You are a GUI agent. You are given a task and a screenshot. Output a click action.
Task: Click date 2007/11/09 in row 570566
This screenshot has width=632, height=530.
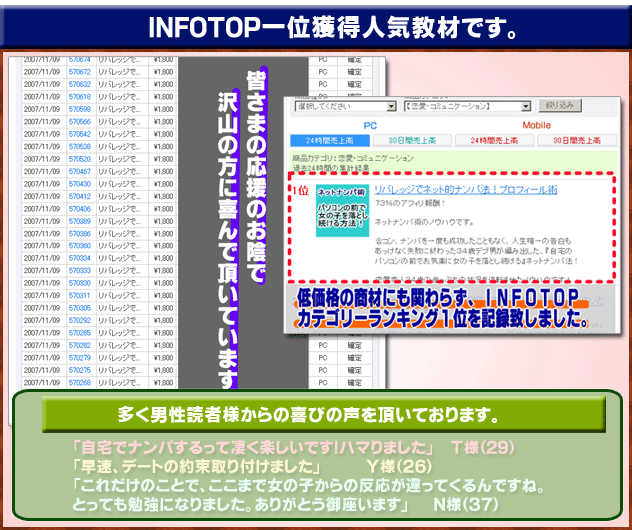click(x=42, y=122)
